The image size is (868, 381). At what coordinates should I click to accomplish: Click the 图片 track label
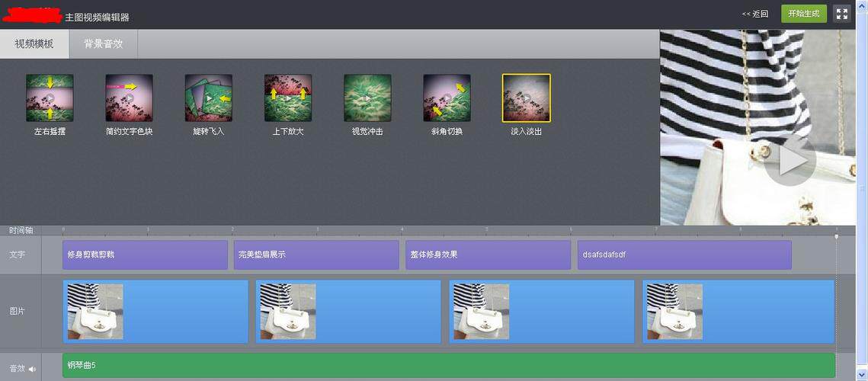18,311
